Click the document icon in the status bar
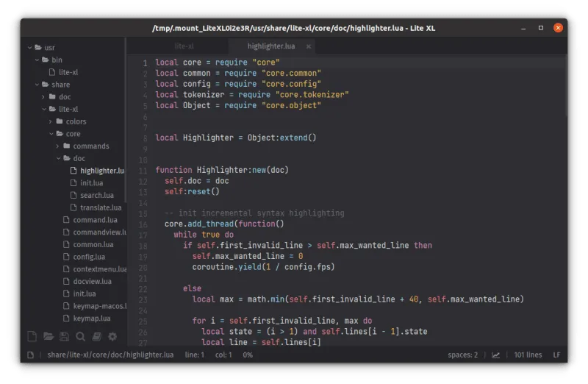This screenshot has height=384, width=588. [x=31, y=355]
